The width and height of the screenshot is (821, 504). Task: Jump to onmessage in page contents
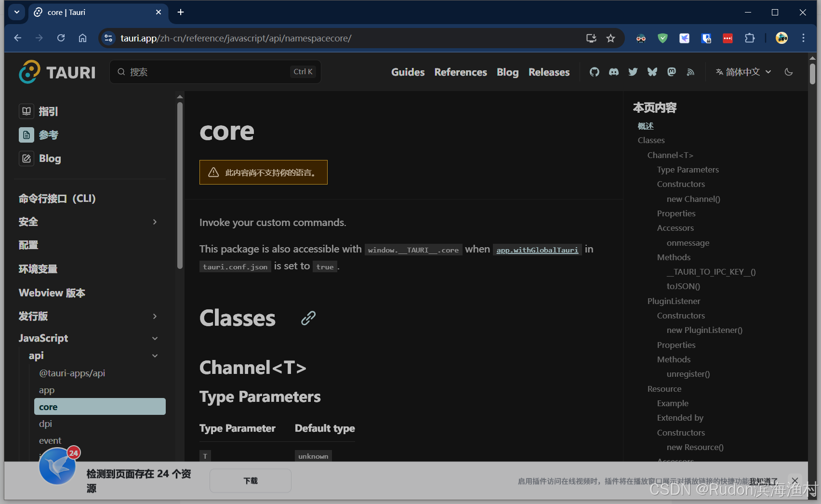pos(688,243)
